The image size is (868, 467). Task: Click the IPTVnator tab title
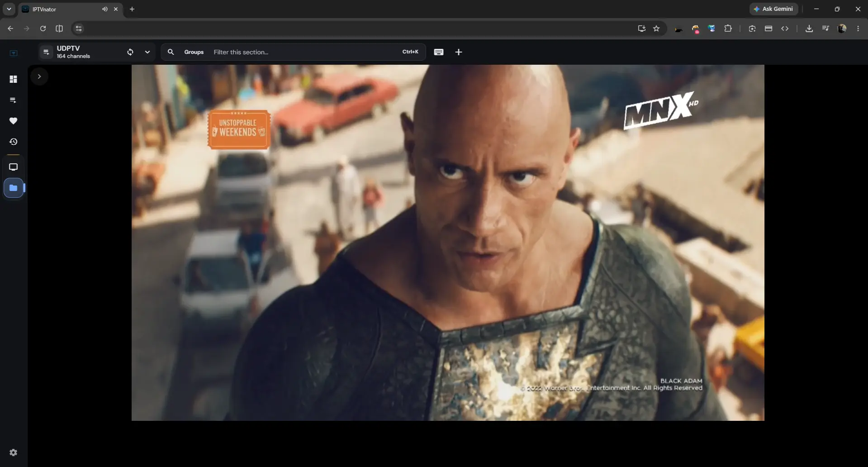44,9
